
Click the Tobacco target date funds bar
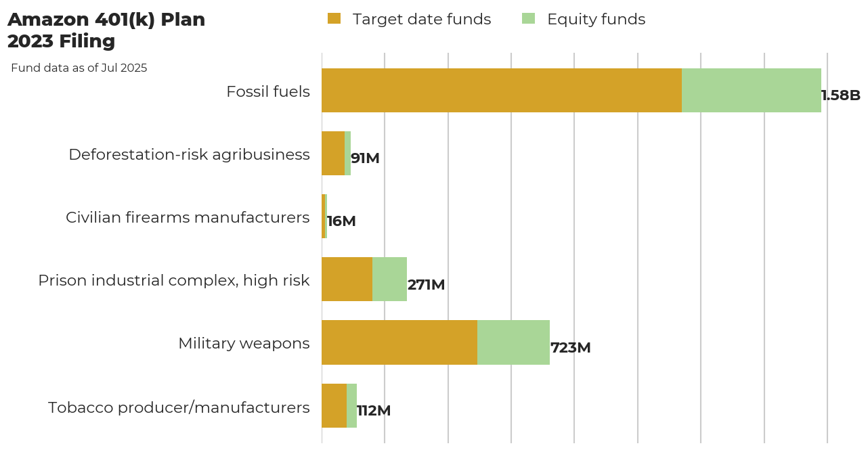(334, 405)
